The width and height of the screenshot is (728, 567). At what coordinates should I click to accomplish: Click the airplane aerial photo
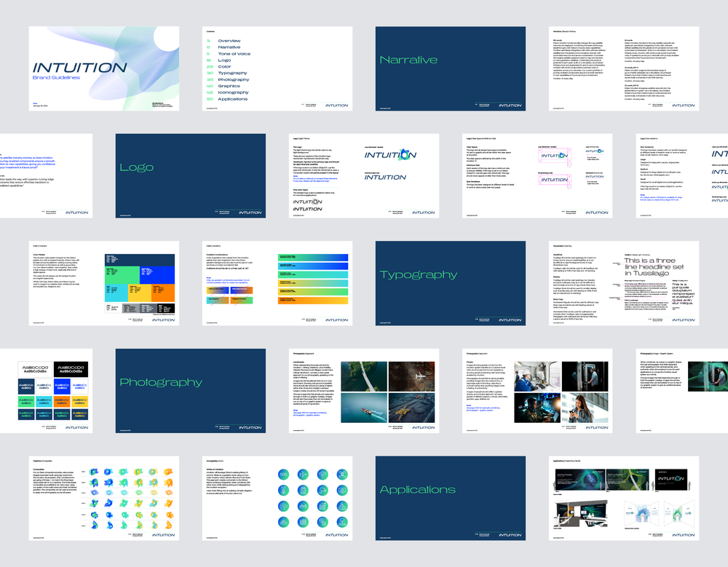pos(411,376)
